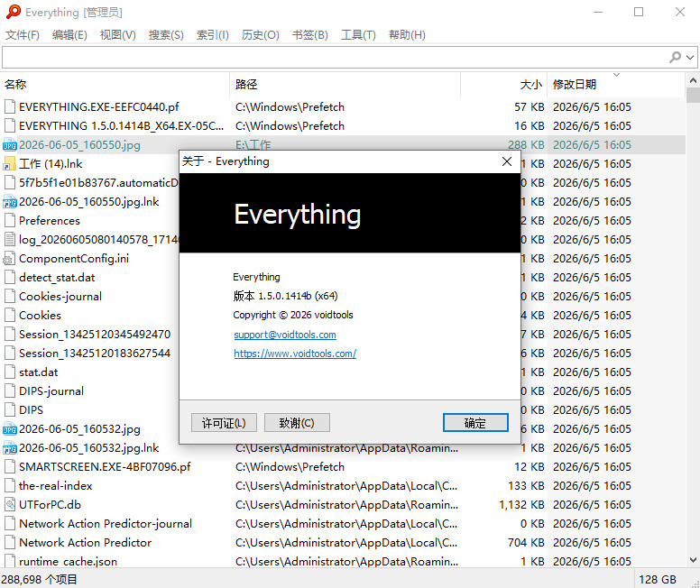700x588 pixels.
Task: Click icon of 5f7b5f1e01b83767.automaticD file
Action: coord(9,182)
